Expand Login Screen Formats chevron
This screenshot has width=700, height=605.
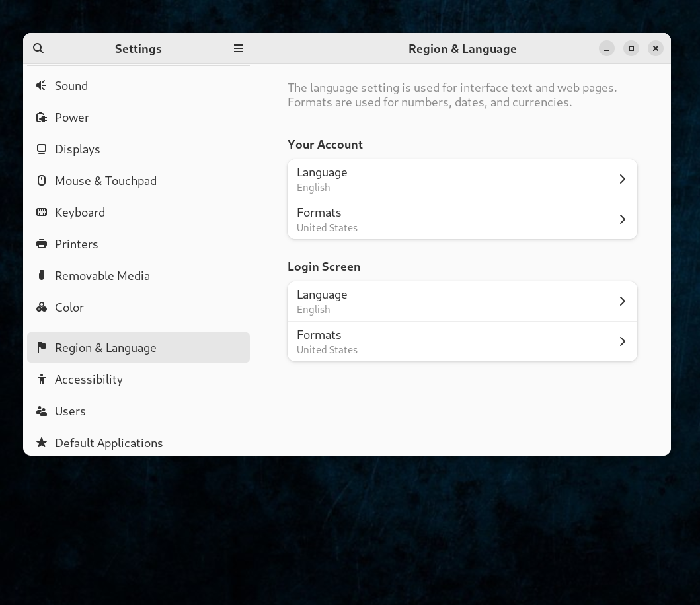[622, 341]
